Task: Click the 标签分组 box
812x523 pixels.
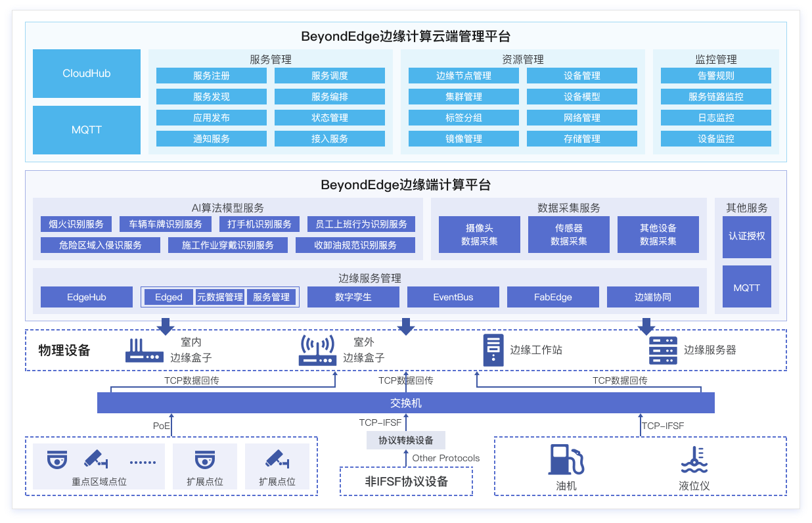Action: pyautogui.click(x=464, y=118)
